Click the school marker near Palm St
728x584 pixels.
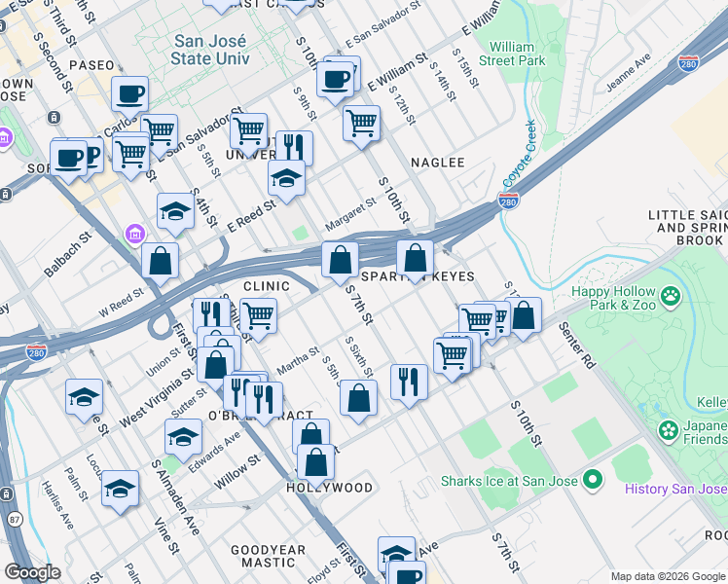(x=120, y=489)
